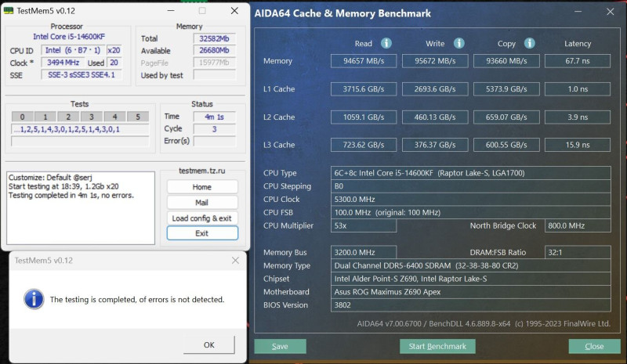The image size is (627, 364).
Task: Click the Write info icon in AIDA64
Action: coord(458,43)
